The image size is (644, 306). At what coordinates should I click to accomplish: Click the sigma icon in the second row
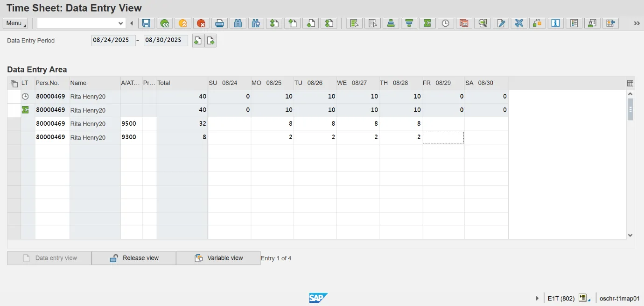point(25,110)
